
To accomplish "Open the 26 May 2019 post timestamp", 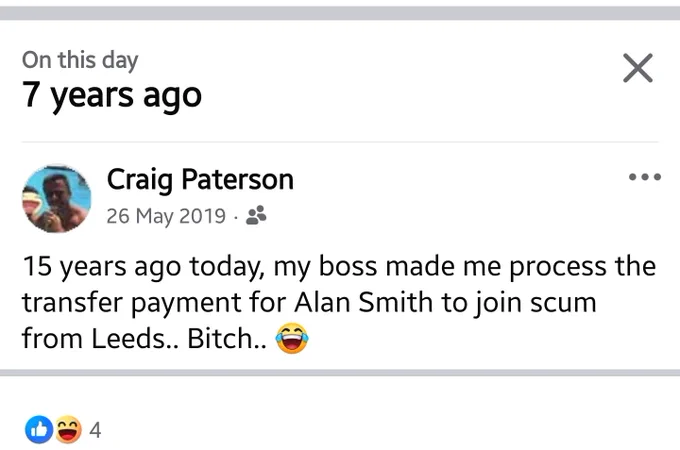I will coord(166,216).
